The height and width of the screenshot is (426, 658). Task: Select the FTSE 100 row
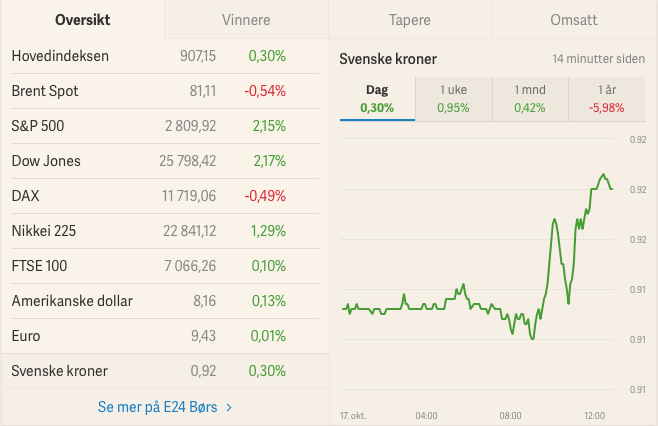click(165, 266)
